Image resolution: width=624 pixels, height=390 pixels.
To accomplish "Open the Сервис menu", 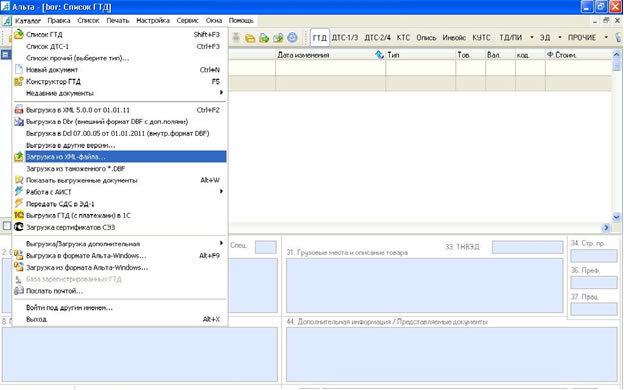I will tap(187, 21).
